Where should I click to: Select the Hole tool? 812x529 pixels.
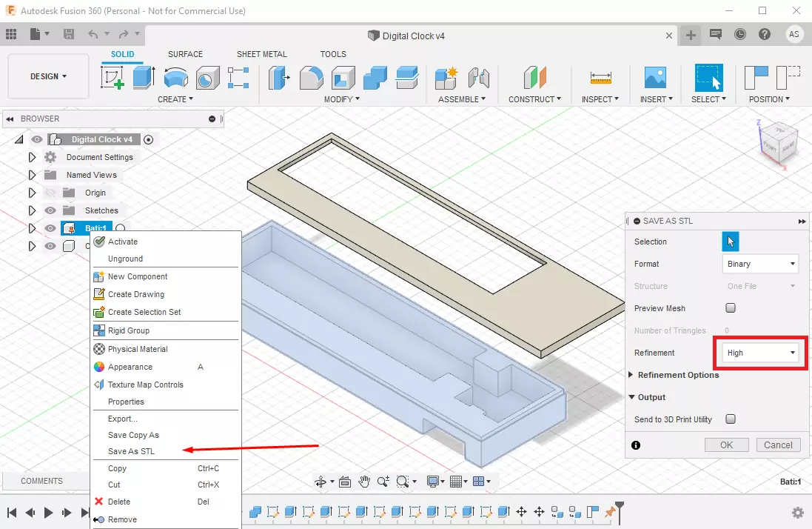[x=208, y=78]
